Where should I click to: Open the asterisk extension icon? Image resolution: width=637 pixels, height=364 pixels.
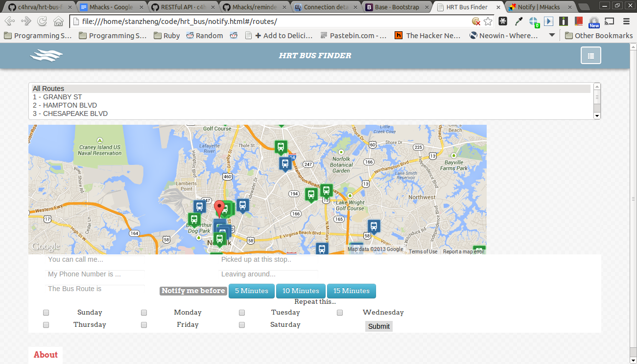pyautogui.click(x=503, y=21)
